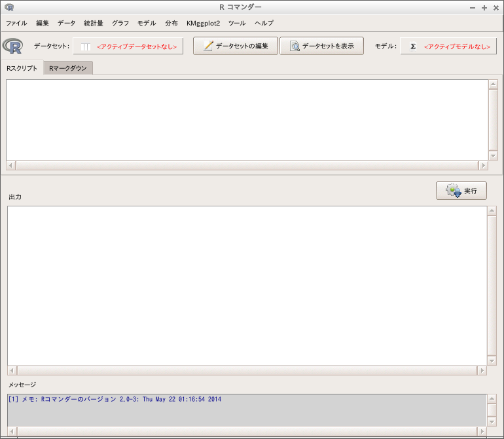This screenshot has height=439, width=504.
Task: Open the ツール menu
Action: pos(237,23)
